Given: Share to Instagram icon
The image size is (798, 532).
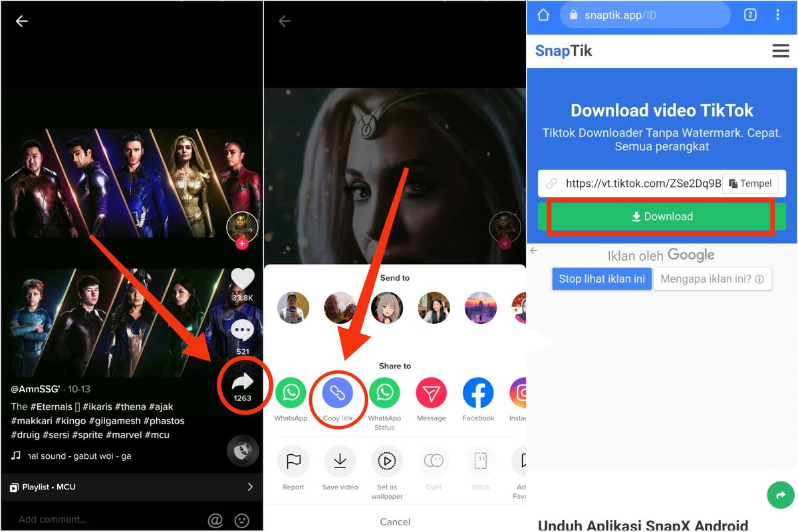Looking at the screenshot, I should (518, 393).
